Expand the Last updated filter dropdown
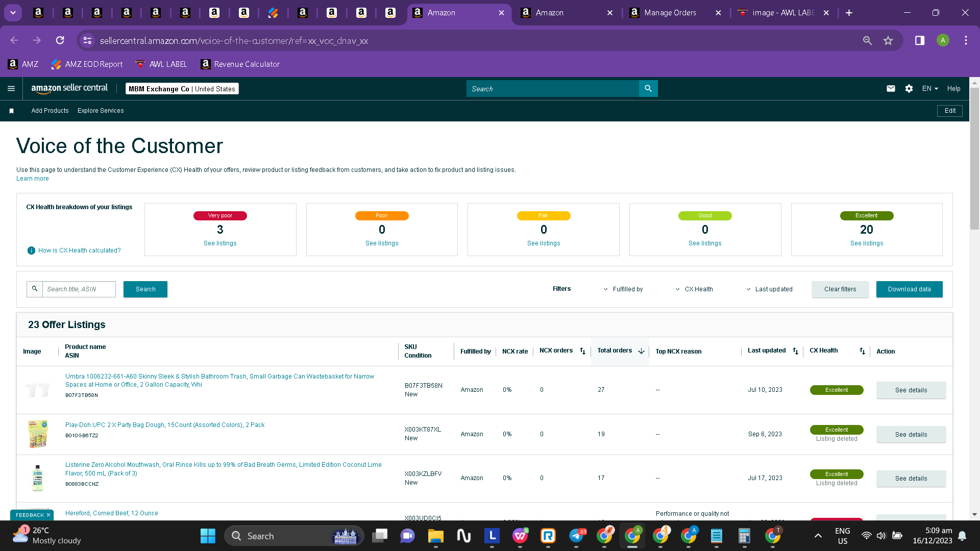 (769, 289)
